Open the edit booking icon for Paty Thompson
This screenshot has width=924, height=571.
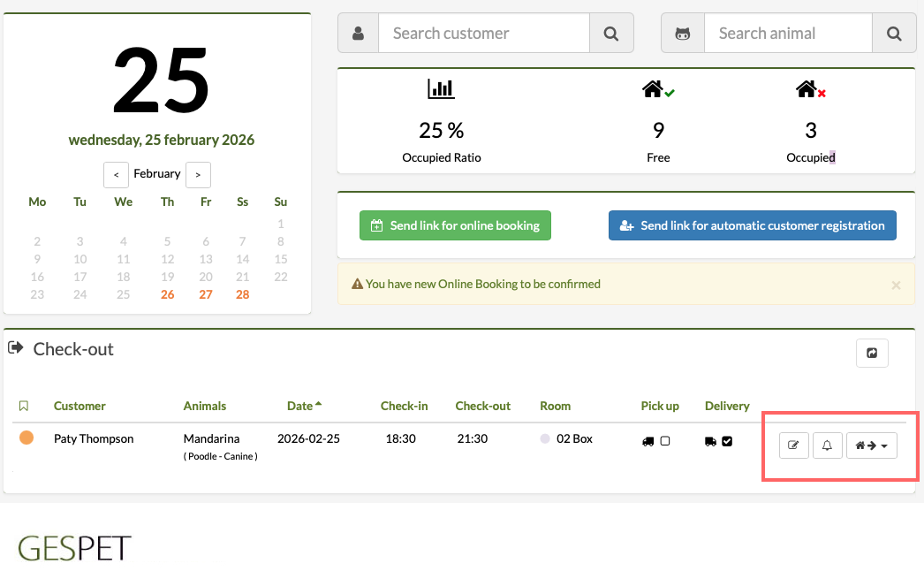coord(793,445)
